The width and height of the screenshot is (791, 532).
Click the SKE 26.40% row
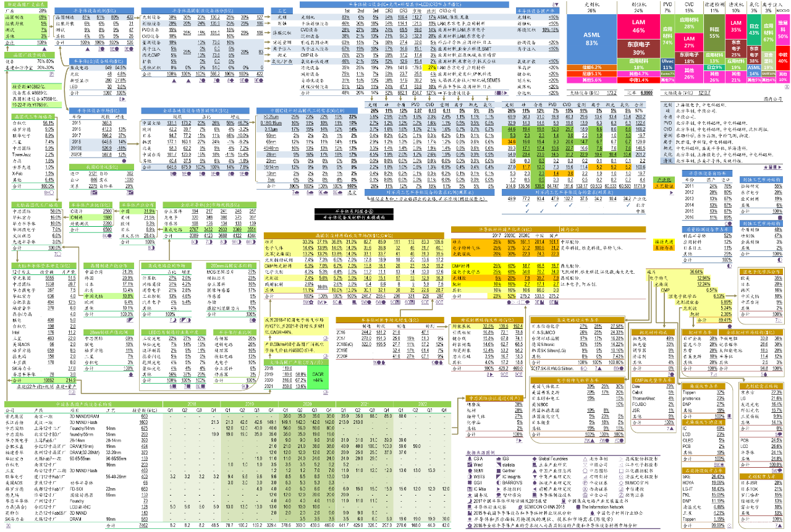click(x=703, y=476)
